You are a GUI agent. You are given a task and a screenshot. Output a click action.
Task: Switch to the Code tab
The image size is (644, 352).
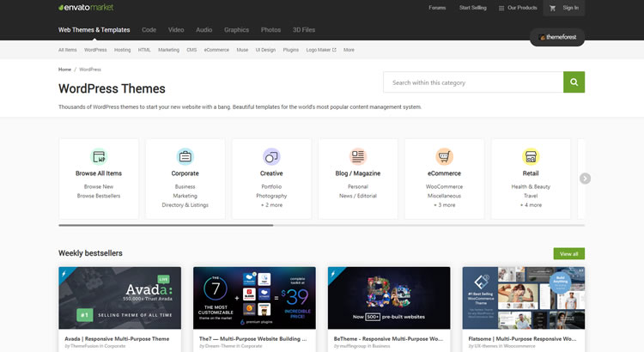tap(149, 30)
